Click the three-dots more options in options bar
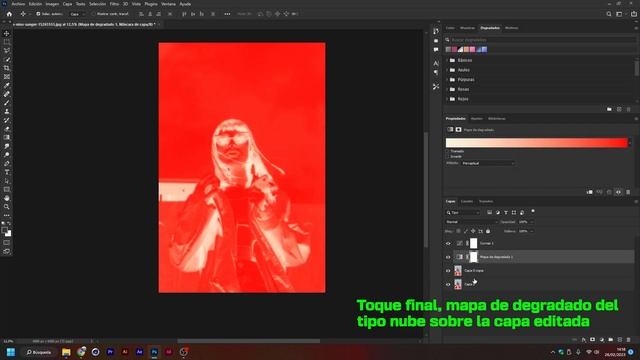The width and height of the screenshot is (640, 360). pyautogui.click(x=227, y=14)
